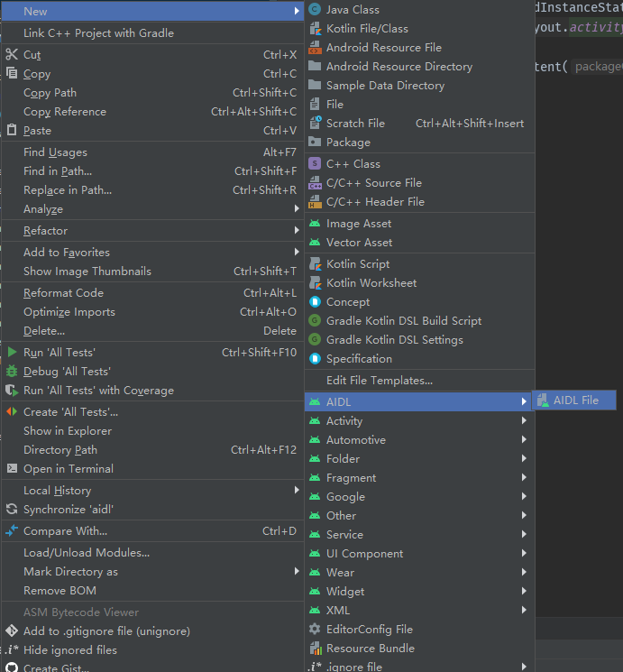
Task: Expand the Widget submenu arrow
Action: pyautogui.click(x=524, y=591)
